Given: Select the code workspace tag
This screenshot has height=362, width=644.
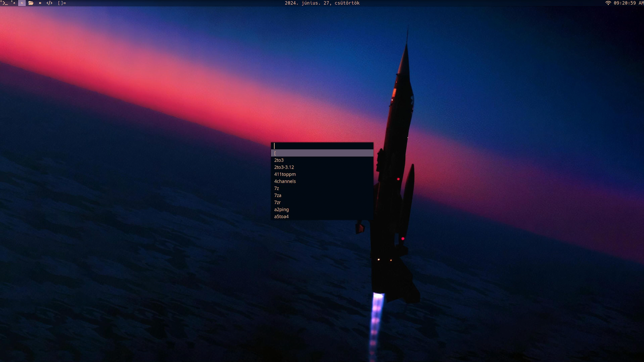Looking at the screenshot, I should point(49,3).
